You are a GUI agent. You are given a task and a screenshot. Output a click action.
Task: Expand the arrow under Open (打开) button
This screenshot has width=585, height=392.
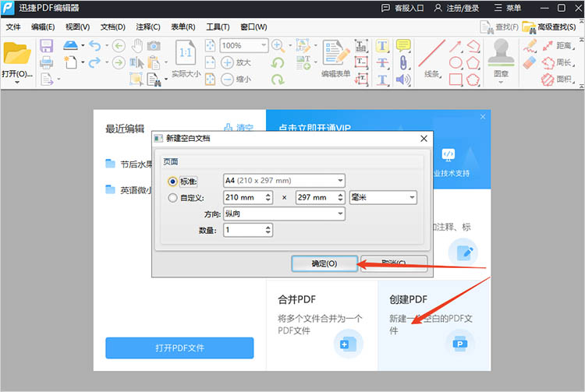coord(17,83)
